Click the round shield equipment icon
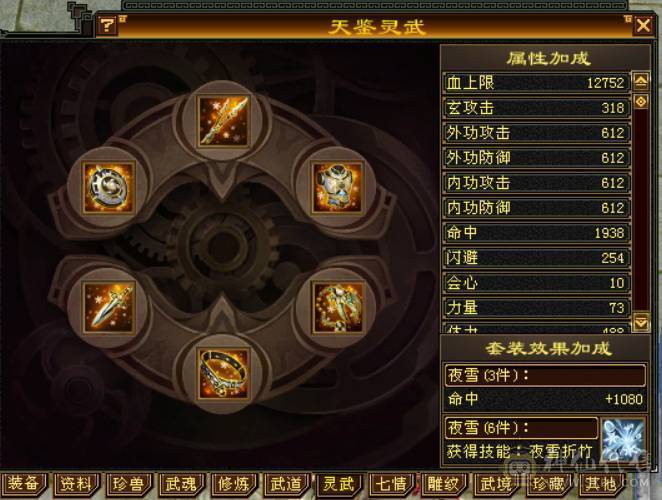 point(109,188)
